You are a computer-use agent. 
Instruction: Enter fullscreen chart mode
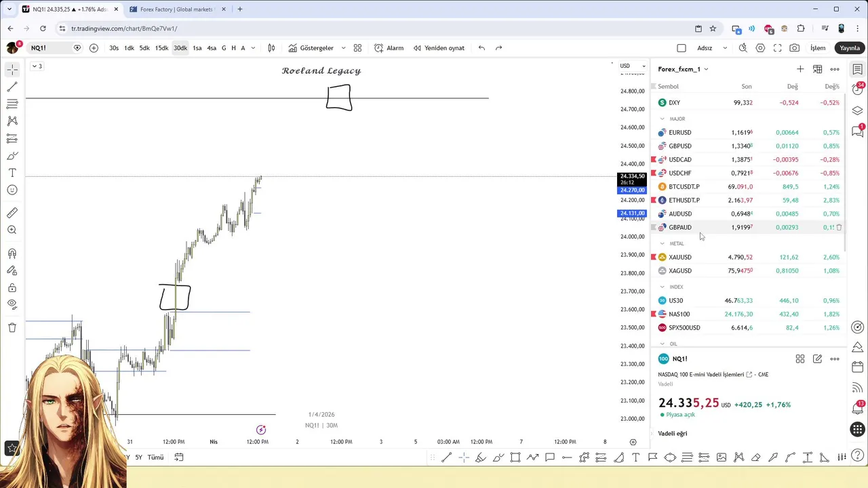(777, 48)
